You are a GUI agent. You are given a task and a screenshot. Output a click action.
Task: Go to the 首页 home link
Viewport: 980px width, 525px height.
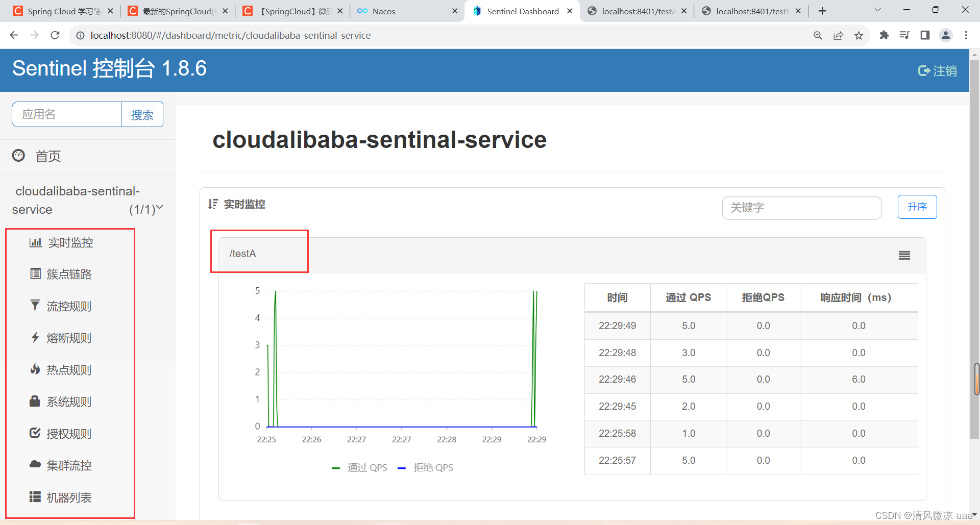click(48, 156)
